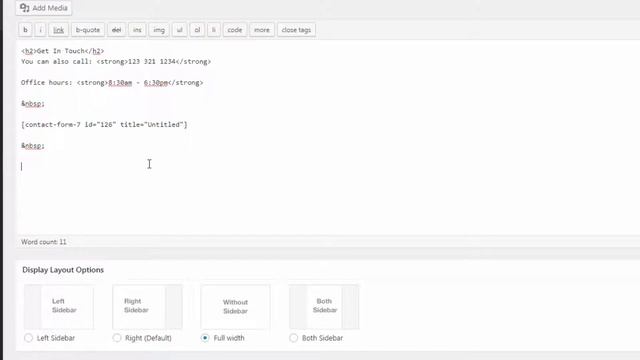Click the Office hours line

tap(112, 82)
